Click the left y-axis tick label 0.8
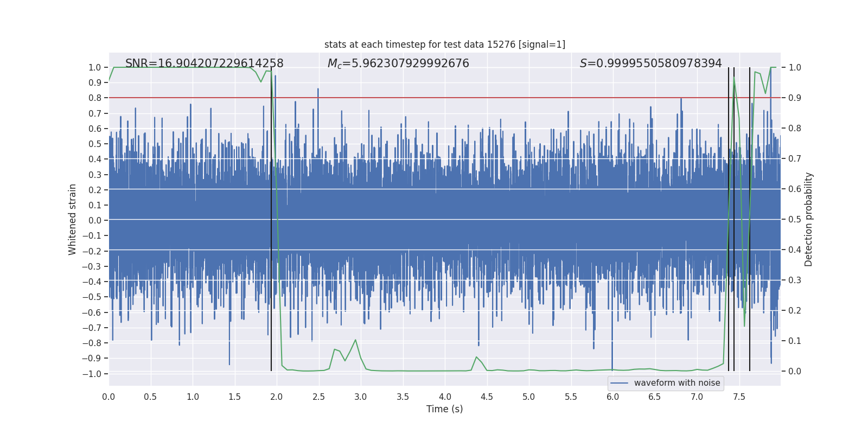 click(x=95, y=98)
